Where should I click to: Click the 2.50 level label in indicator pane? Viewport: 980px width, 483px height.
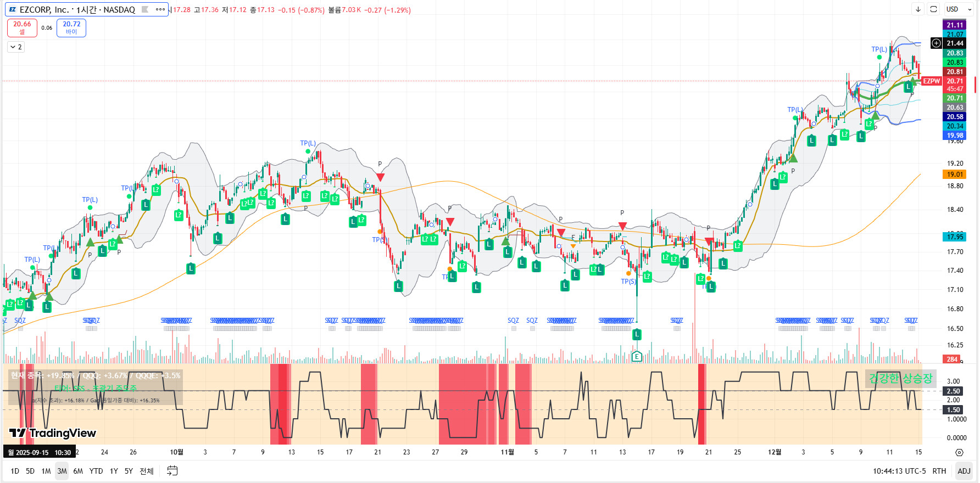[953, 391]
